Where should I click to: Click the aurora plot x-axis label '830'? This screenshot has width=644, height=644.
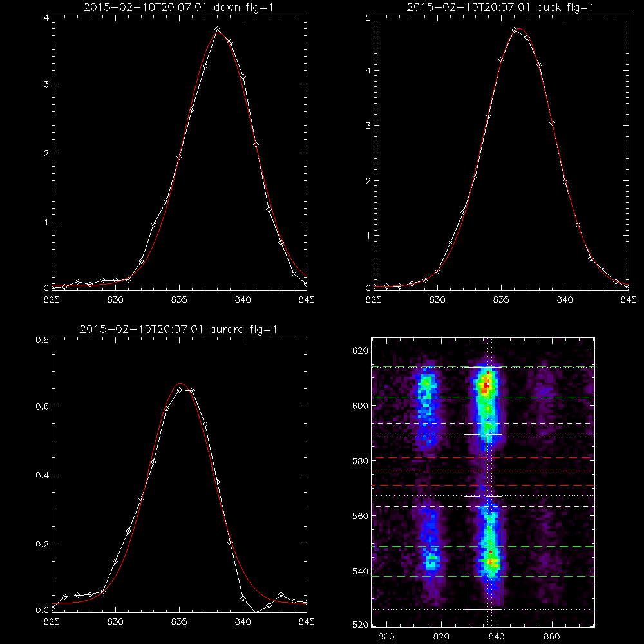(115, 622)
